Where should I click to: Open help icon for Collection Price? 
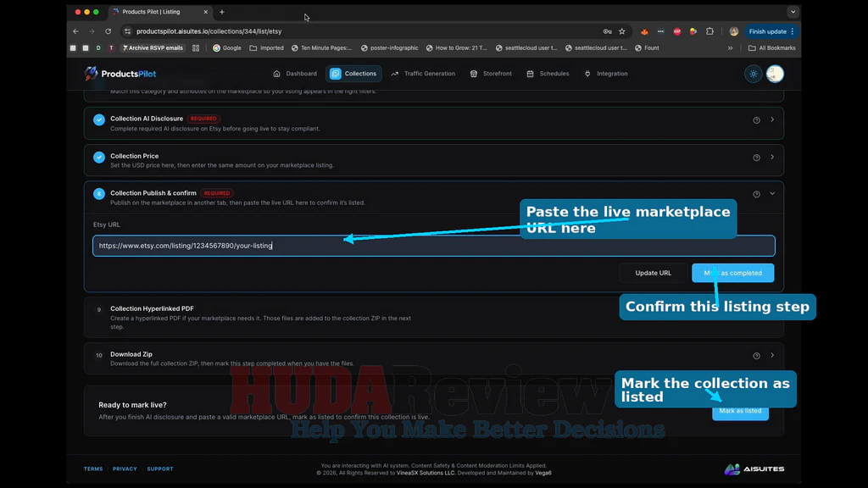(x=756, y=158)
